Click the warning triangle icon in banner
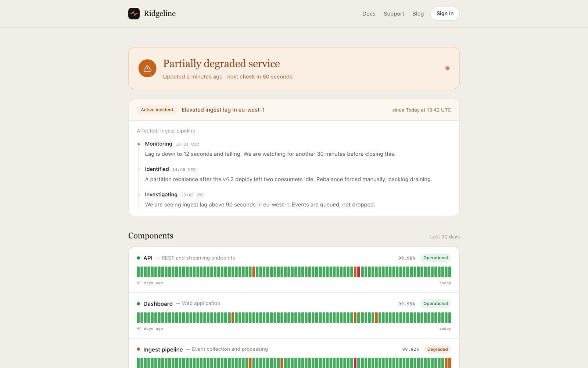 point(147,68)
